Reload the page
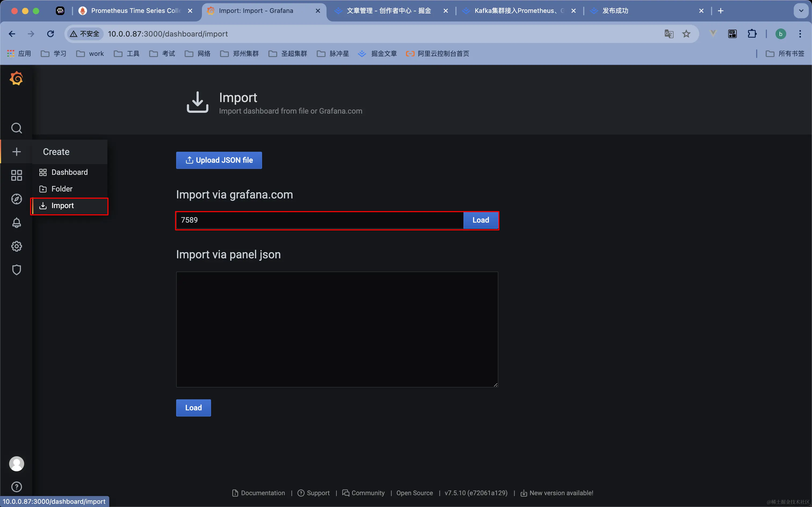 [50, 34]
